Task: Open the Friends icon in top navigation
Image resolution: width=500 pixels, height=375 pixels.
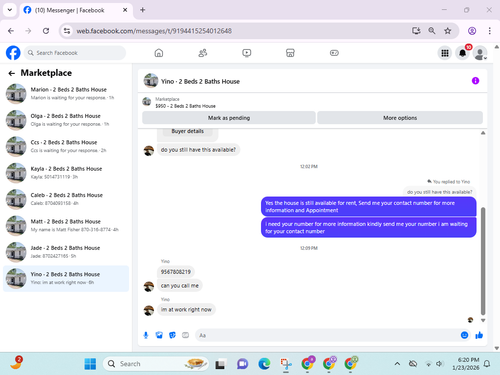Action: click(x=203, y=53)
